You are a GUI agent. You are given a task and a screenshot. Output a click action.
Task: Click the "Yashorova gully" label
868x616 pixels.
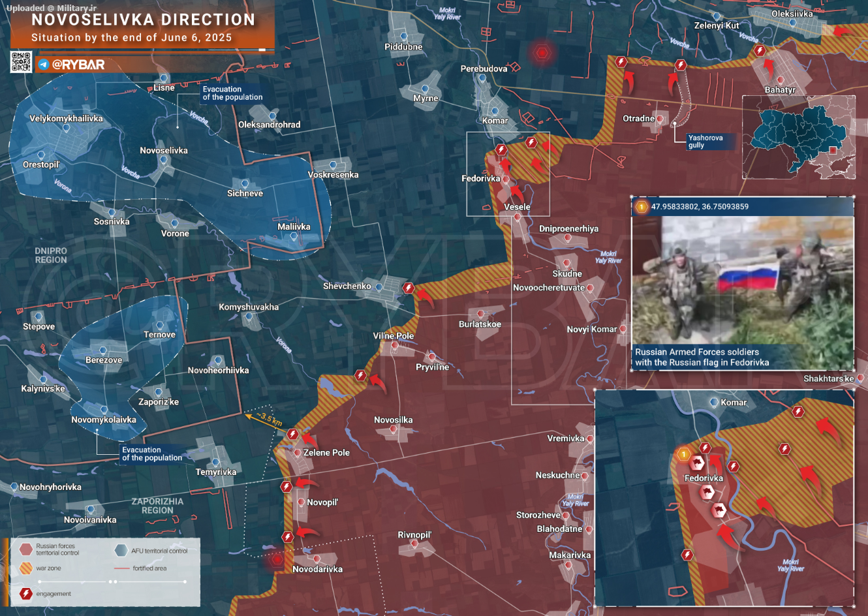click(x=705, y=142)
